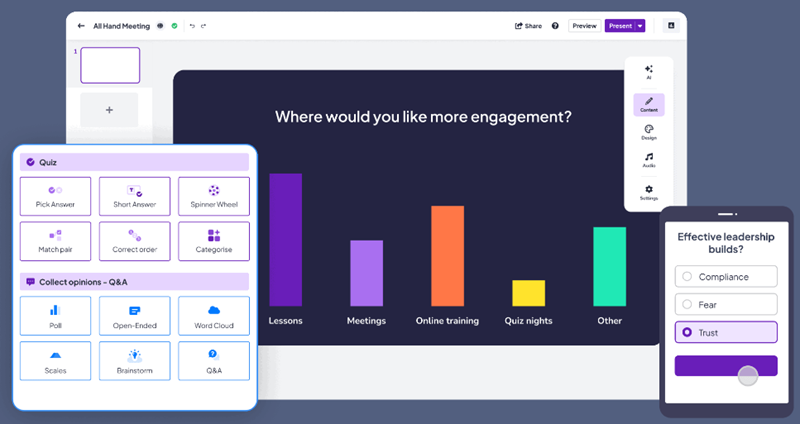Choose the Pick Answer quiz type

click(56, 196)
